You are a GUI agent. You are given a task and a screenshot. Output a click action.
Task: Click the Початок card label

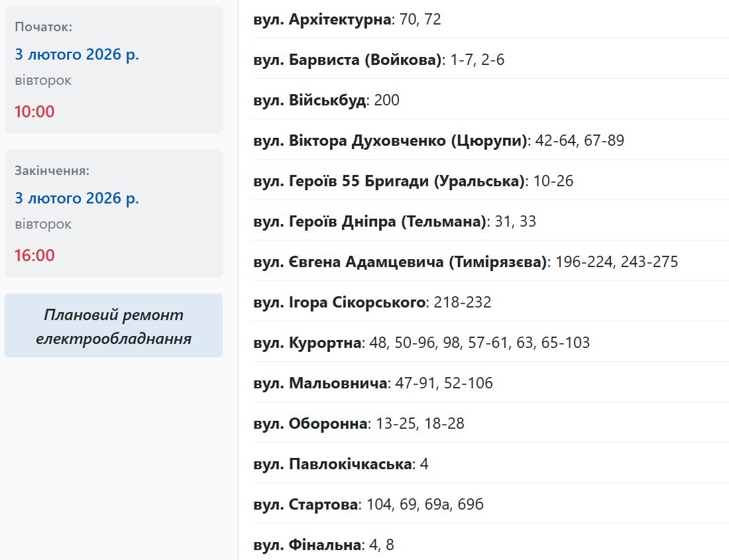44,27
